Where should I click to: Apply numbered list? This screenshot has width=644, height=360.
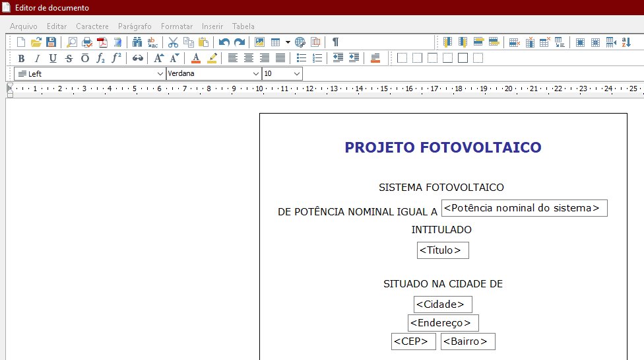[317, 58]
